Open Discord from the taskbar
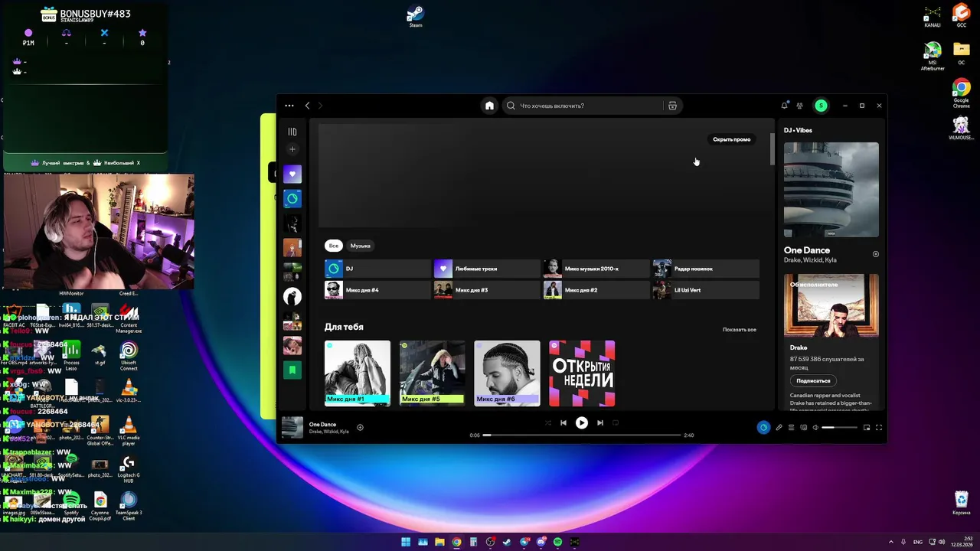980x551 pixels. 541,542
